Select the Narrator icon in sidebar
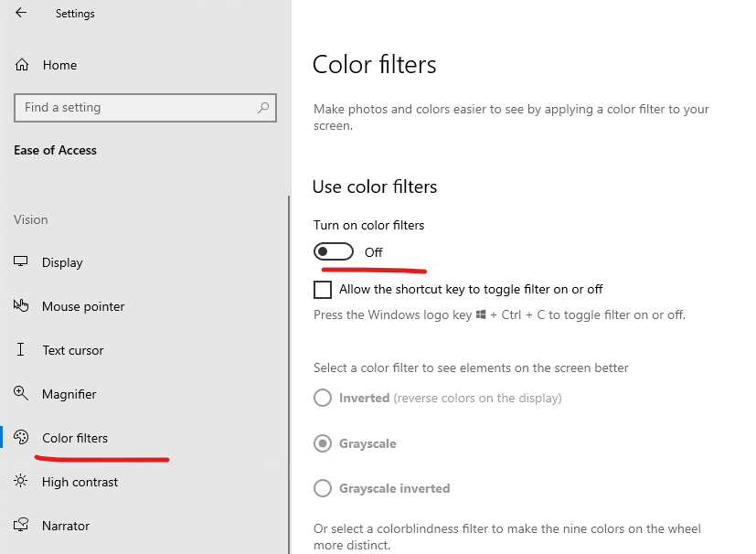This screenshot has height=554, width=756. [20, 526]
